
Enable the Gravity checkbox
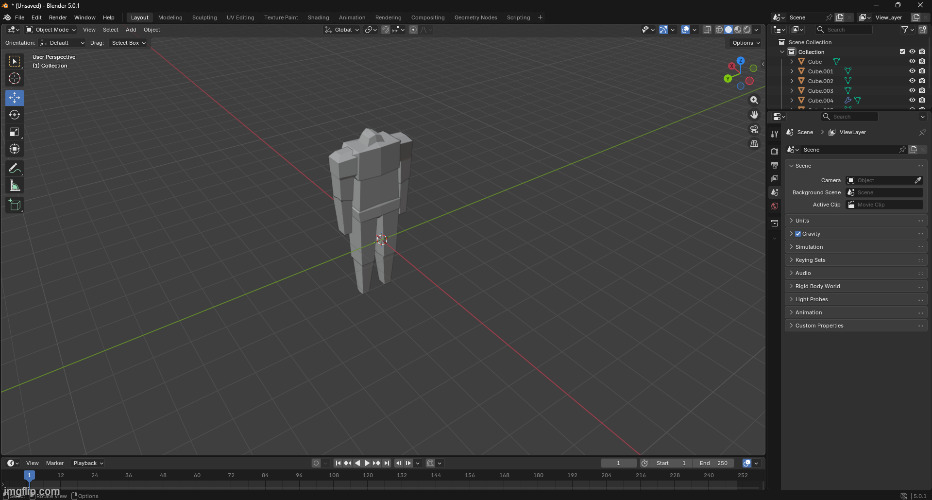coord(798,234)
